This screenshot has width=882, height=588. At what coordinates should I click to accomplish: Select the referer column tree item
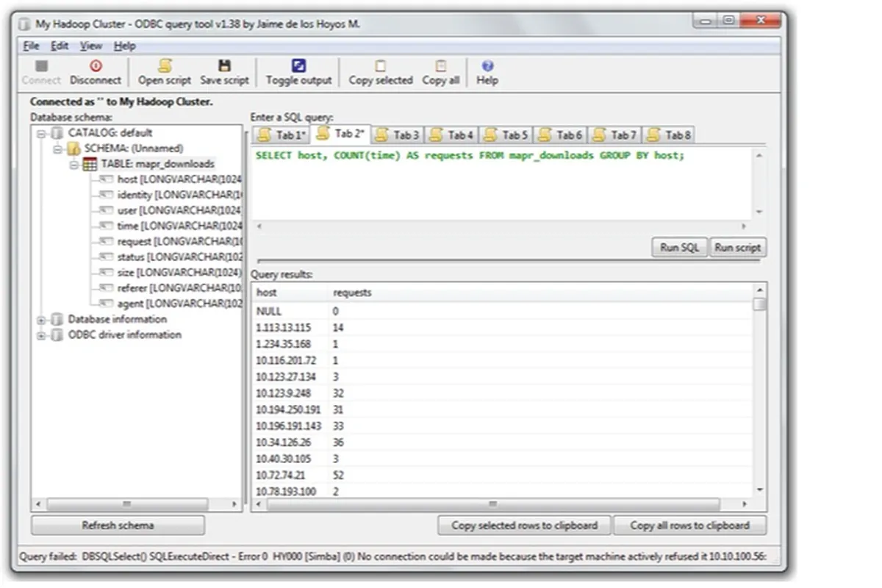[x=179, y=288]
